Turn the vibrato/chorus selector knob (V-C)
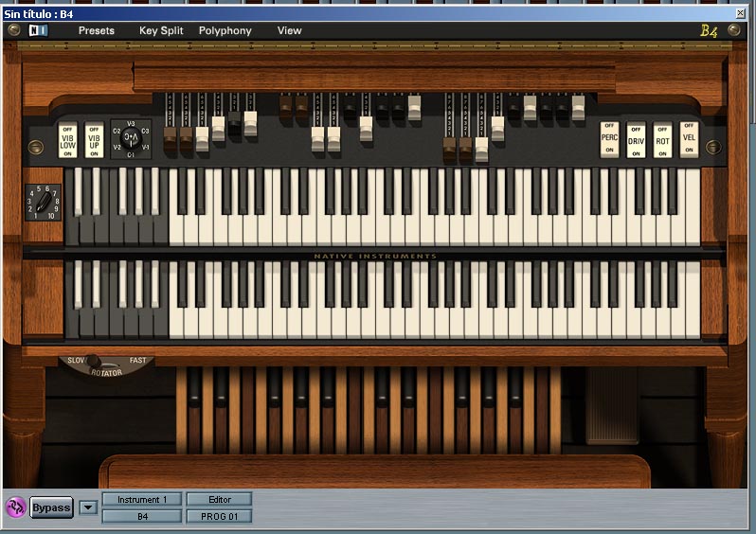This screenshot has height=534, width=756. pos(131,139)
